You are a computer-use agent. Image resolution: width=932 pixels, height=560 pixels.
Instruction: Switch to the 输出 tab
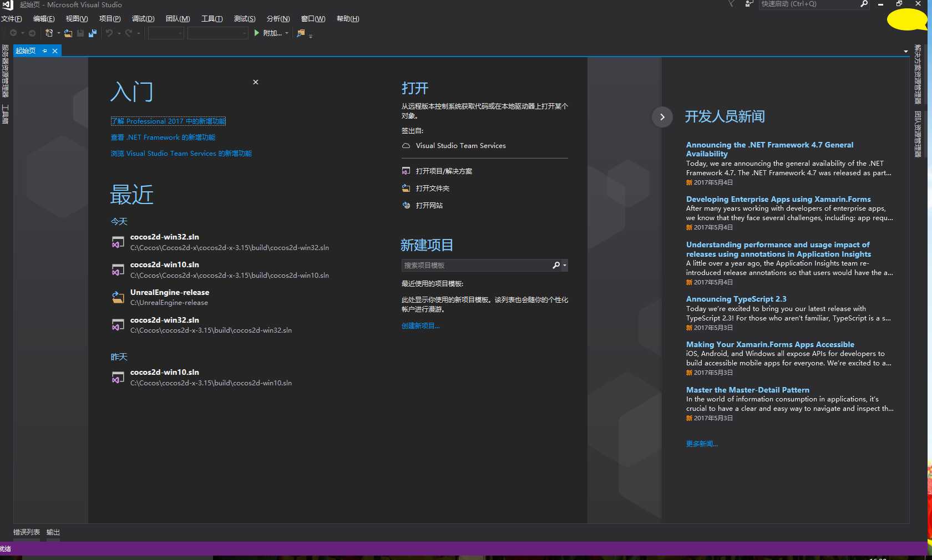pos(53,532)
